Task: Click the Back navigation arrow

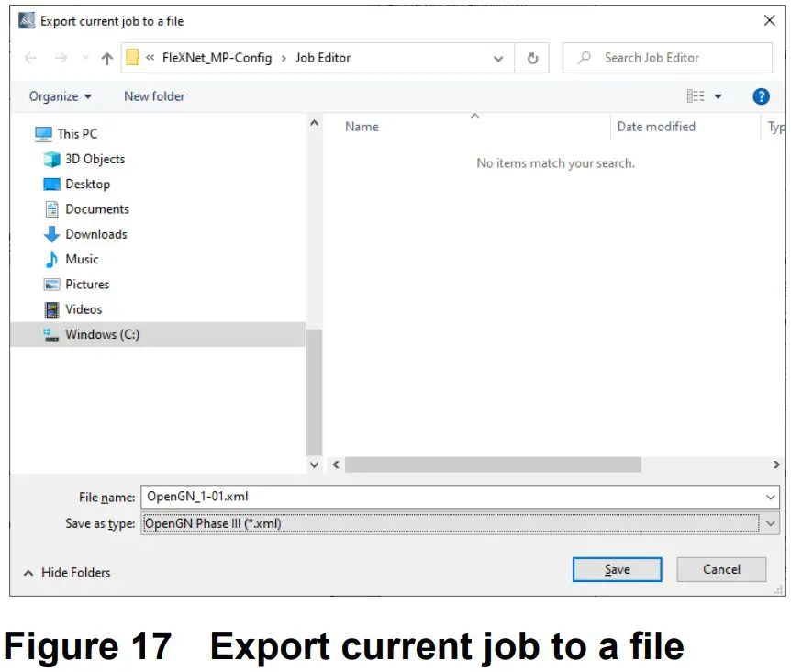Action: pyautogui.click(x=31, y=59)
